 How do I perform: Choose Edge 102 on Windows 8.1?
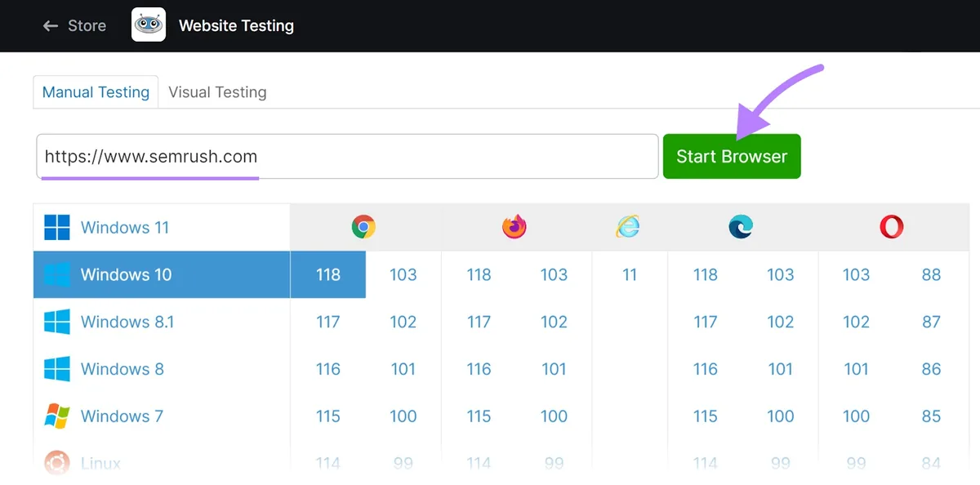(781, 322)
